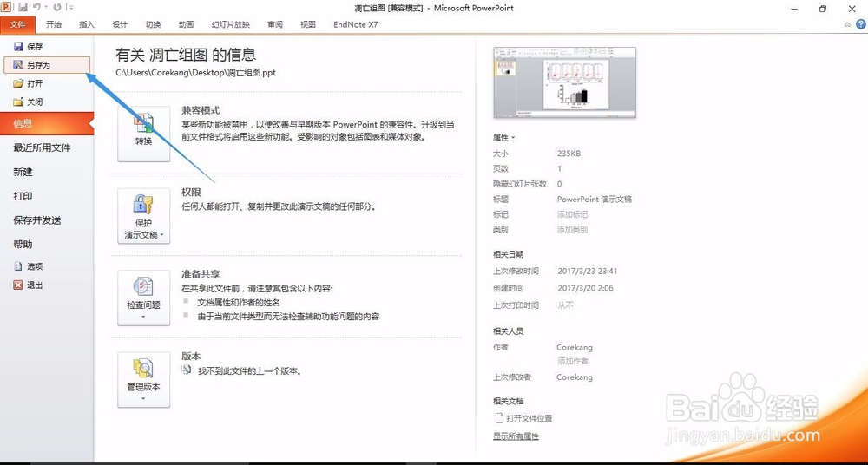Click the quick access Save icon

click(23, 7)
